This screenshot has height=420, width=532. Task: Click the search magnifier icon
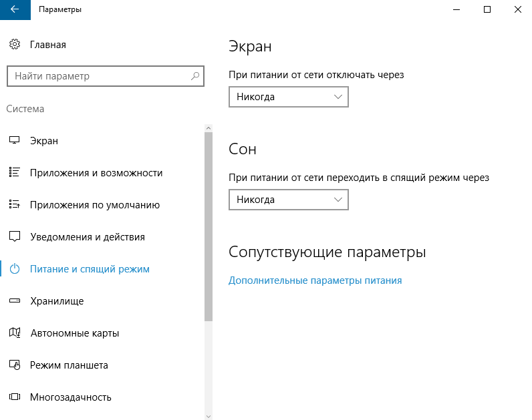pos(195,76)
